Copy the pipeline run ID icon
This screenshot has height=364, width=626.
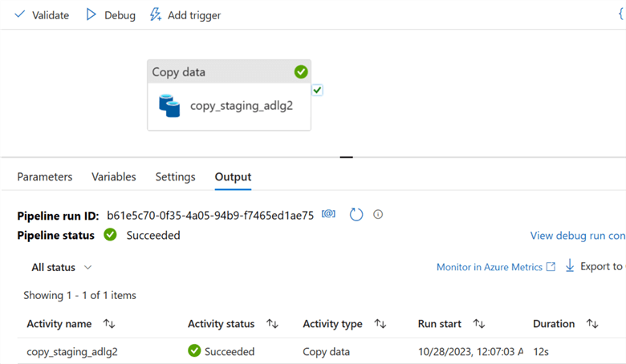[x=328, y=214]
